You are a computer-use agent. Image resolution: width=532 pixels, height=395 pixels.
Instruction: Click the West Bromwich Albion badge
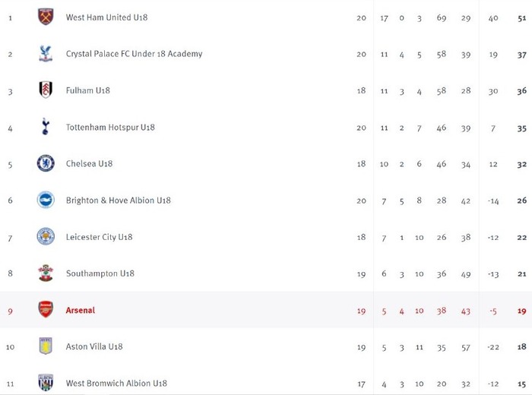pos(46,383)
